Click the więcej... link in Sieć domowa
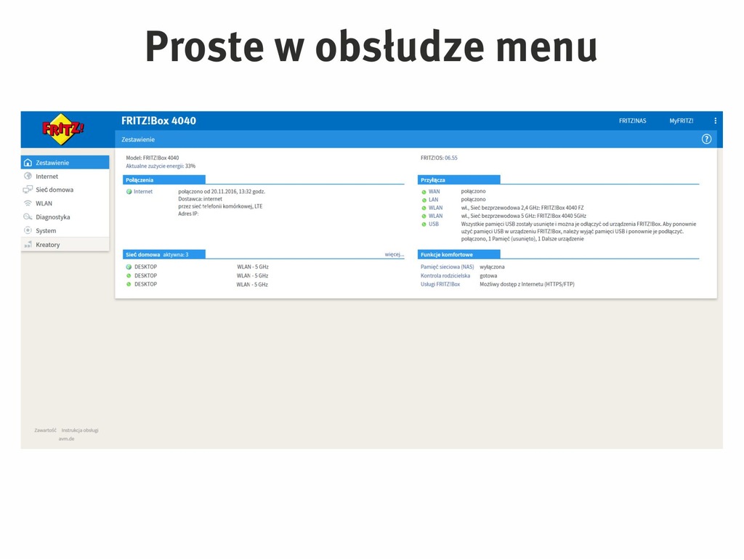This screenshot has width=744, height=560. coord(395,255)
